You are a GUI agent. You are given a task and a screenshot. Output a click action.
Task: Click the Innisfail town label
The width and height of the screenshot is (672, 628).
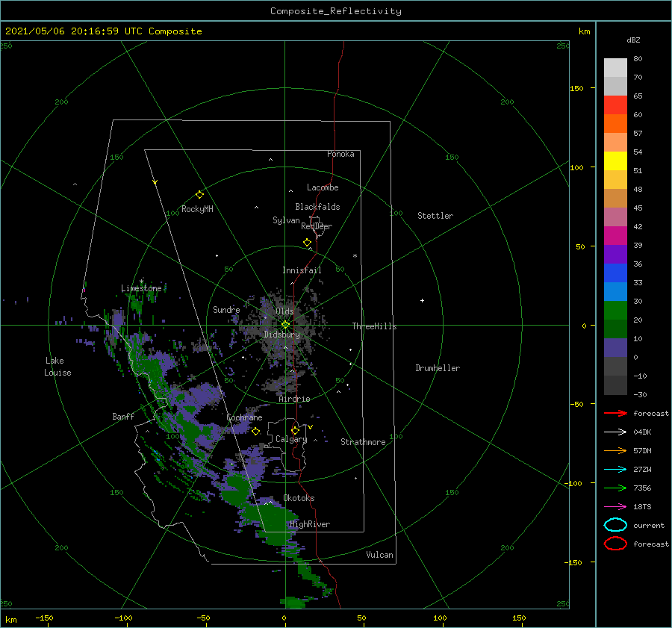tap(302, 270)
